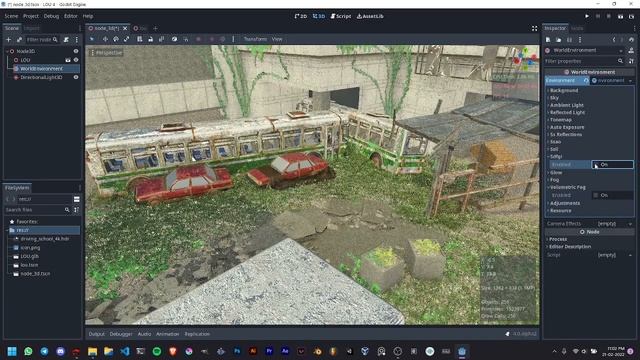Select the Rotate Mode tool

(x=116, y=39)
